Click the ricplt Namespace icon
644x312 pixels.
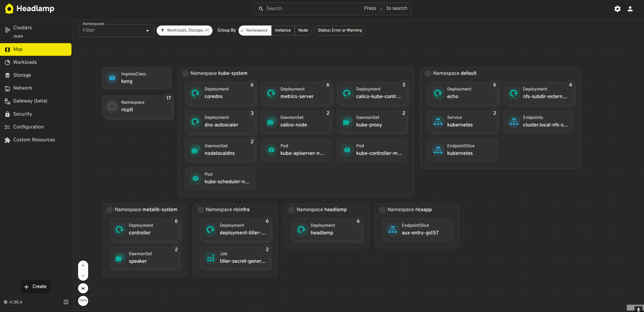tap(112, 106)
